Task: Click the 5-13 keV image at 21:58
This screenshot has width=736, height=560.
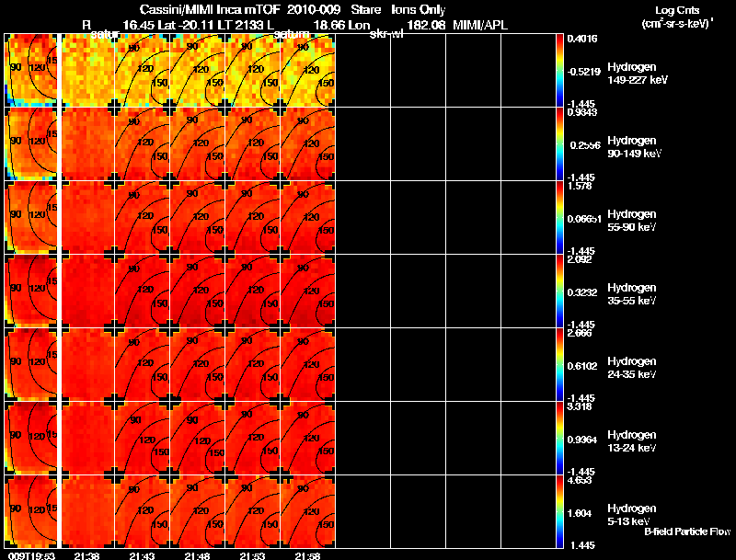Action: (x=307, y=511)
